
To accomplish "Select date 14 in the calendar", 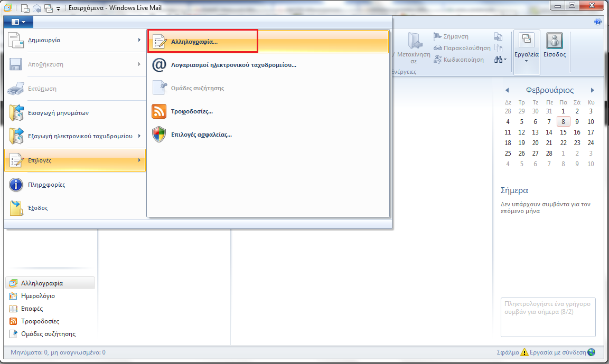I will (549, 132).
